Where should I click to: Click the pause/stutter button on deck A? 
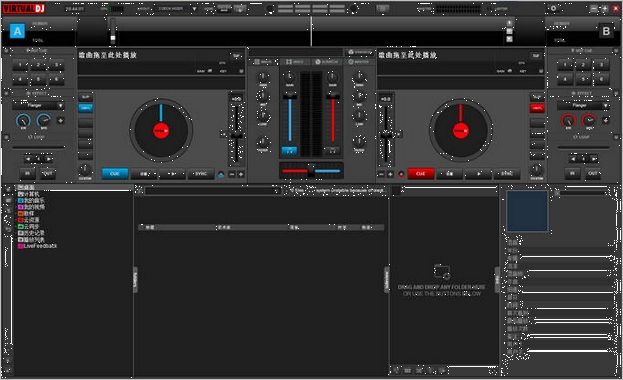tap(143, 174)
